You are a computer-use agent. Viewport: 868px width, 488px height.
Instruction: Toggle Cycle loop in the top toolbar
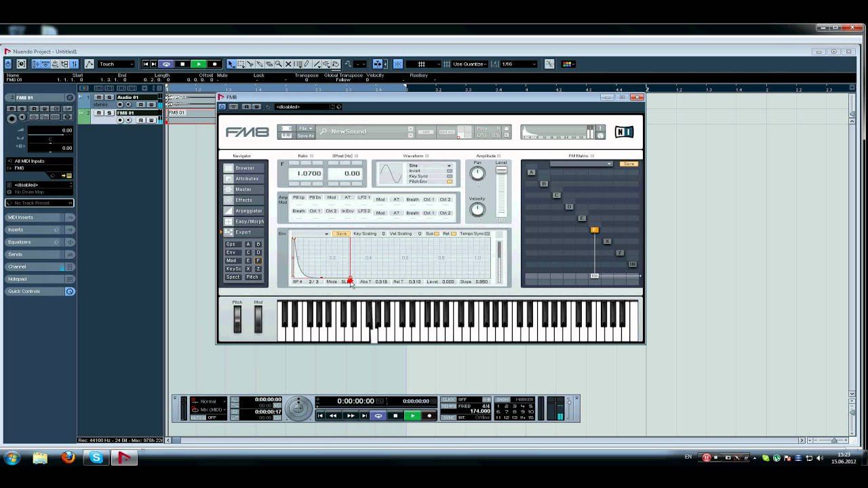click(166, 64)
